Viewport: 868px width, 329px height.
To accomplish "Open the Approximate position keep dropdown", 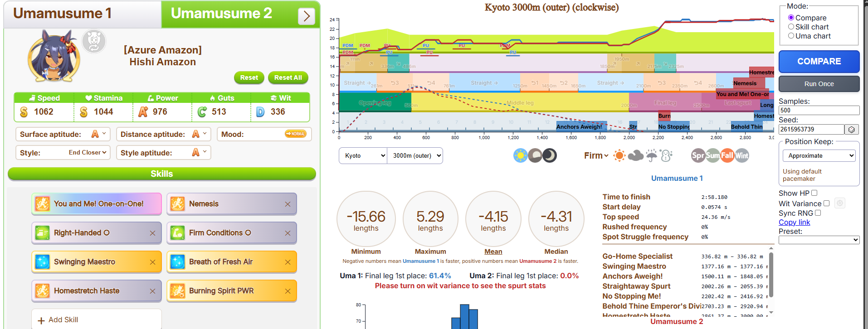I will coord(819,155).
